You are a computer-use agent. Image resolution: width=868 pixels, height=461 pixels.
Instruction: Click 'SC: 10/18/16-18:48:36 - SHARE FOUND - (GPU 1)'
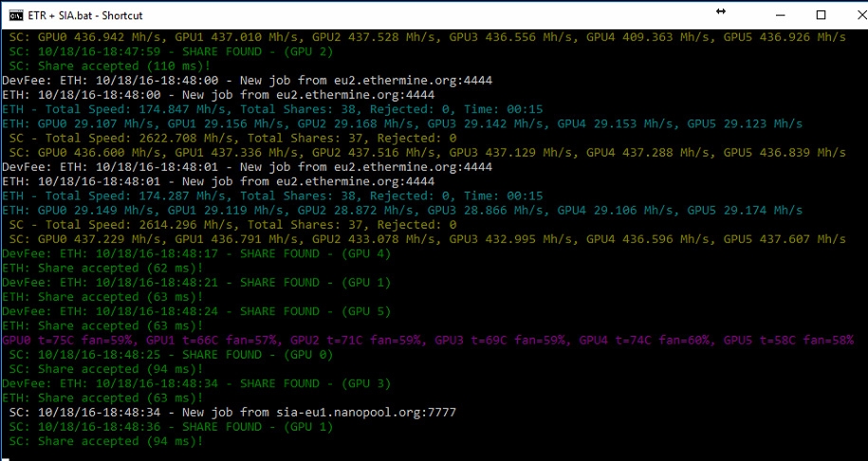coord(171,426)
